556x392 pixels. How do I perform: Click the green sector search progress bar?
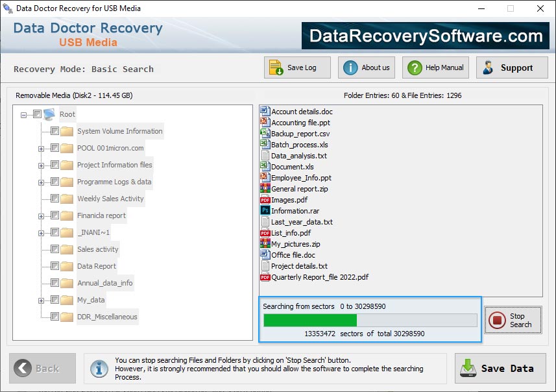pyautogui.click(x=311, y=320)
